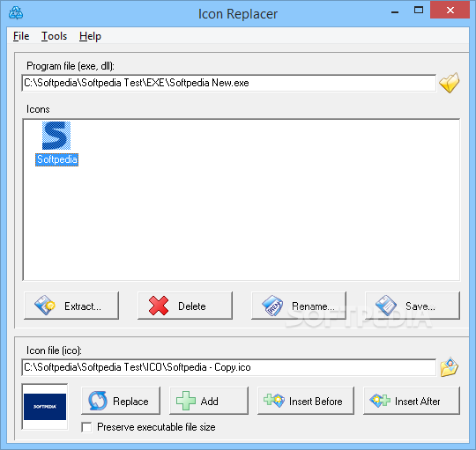Click the Insert Before button
476x450 pixels.
pyautogui.click(x=306, y=401)
